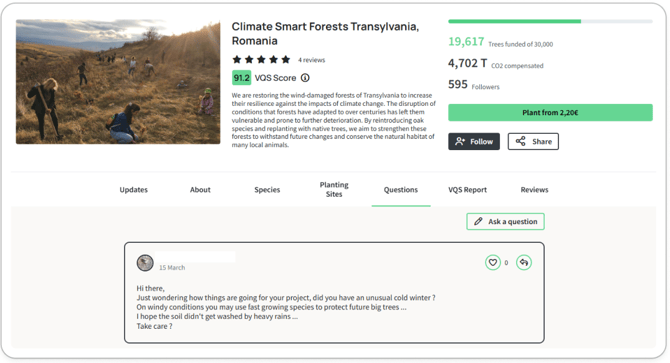Click the five-star rating
Viewport: 670px width, 363px height.
click(x=261, y=59)
